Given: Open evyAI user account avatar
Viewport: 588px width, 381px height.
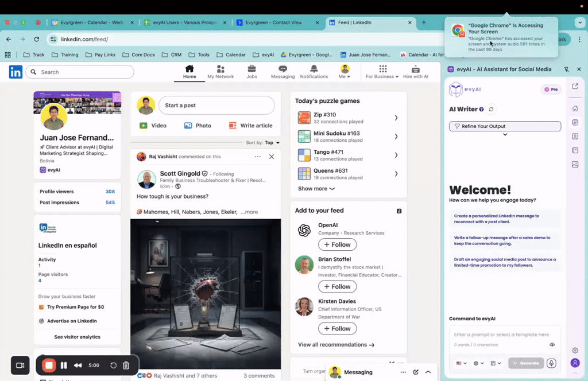Looking at the screenshot, I should tap(575, 363).
